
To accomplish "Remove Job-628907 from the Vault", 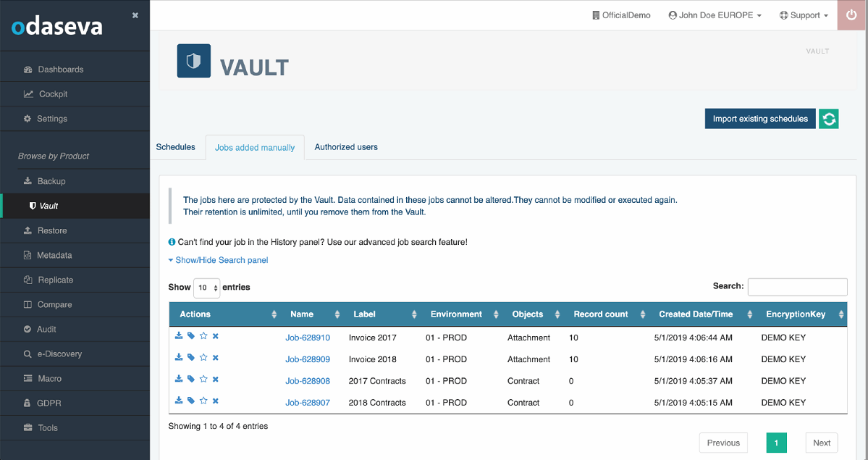I will tap(214, 401).
